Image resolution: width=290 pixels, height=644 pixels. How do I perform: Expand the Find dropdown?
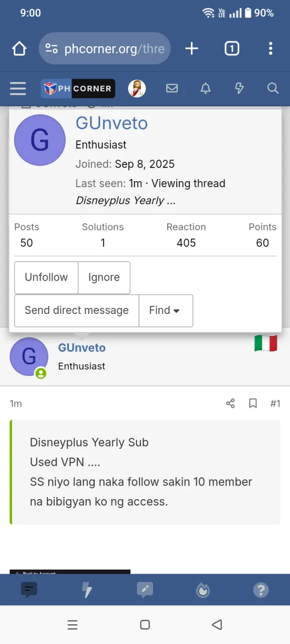[x=166, y=310]
